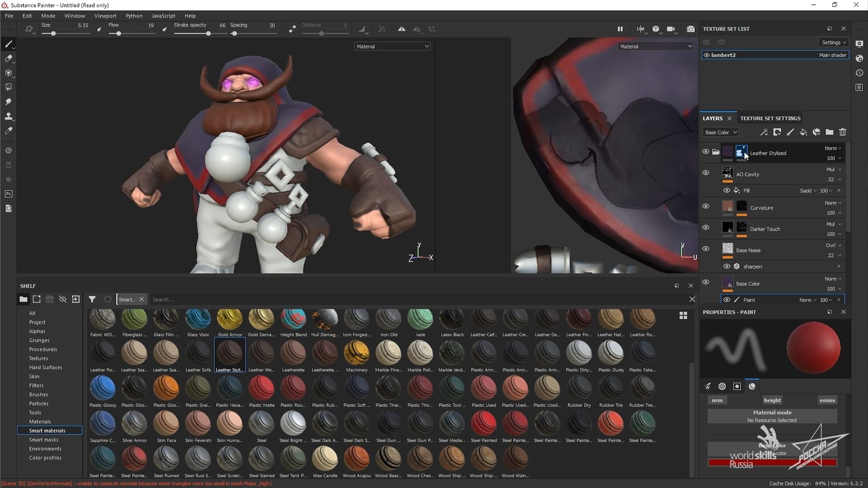Toggle the nrm channel button
The height and width of the screenshot is (488, 868).
(x=717, y=400)
